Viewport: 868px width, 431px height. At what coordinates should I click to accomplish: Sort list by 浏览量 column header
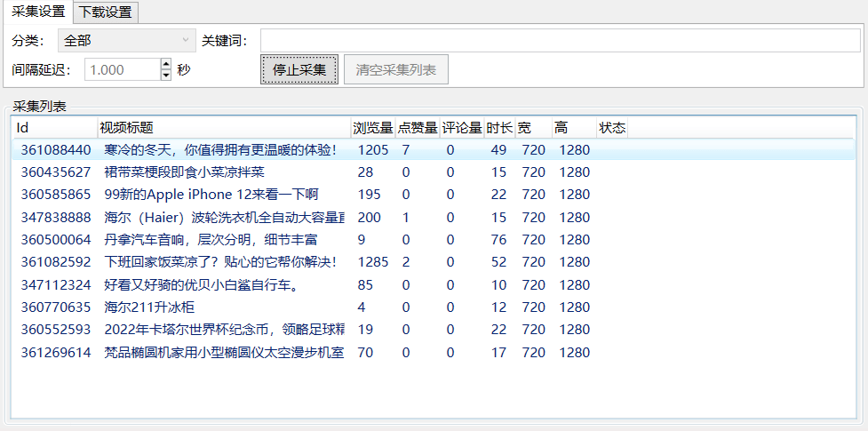[x=372, y=128]
